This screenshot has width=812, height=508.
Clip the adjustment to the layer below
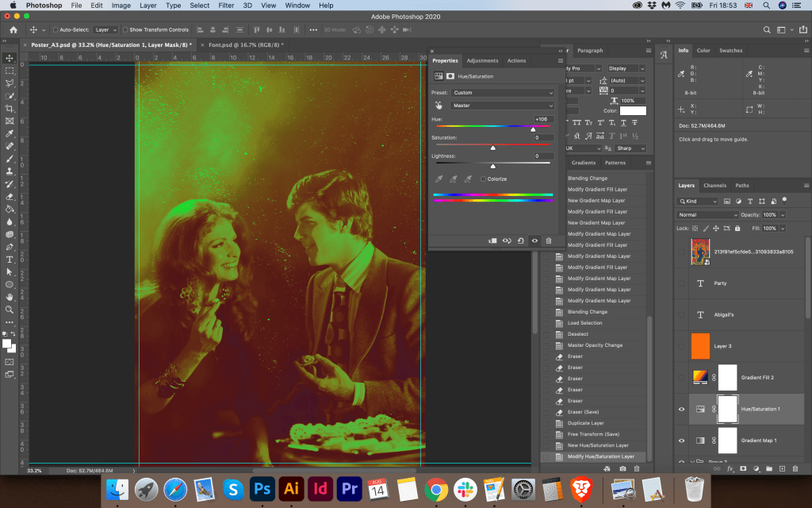492,240
